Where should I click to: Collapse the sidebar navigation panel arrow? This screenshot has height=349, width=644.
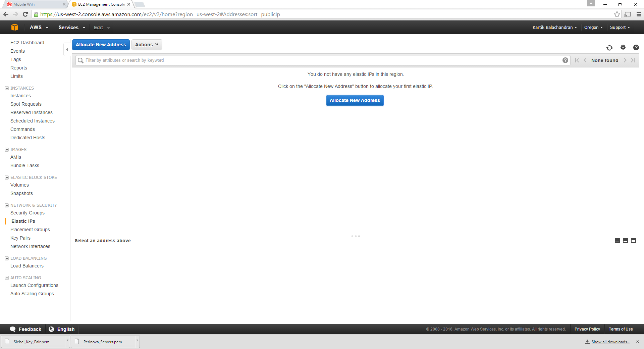point(67,49)
